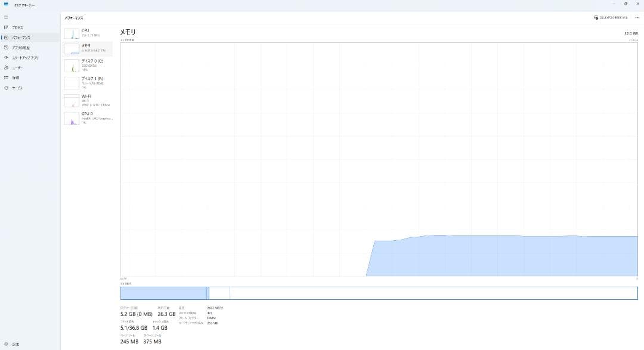Open the サービス (Services) page icon
Viewport: 644px width, 350px height.
[x=6, y=88]
